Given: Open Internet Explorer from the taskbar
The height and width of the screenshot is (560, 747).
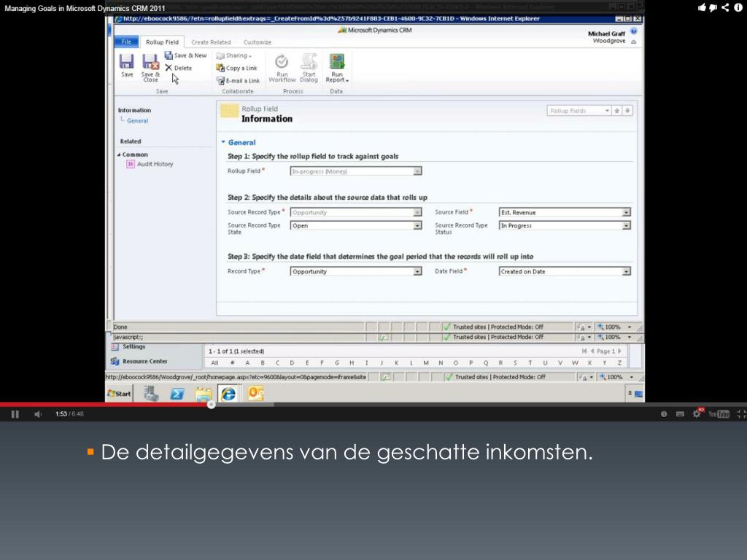Looking at the screenshot, I should [x=228, y=393].
